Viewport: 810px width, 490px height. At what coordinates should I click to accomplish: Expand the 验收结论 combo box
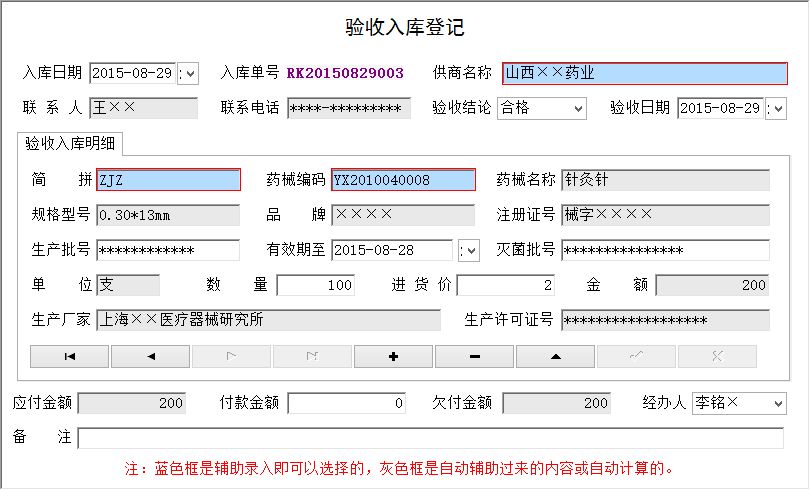[576, 108]
